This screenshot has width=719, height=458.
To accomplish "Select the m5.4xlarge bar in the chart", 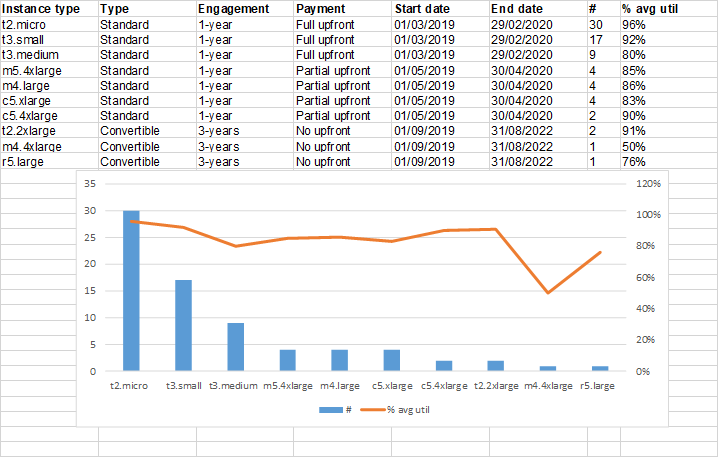I will point(288,360).
